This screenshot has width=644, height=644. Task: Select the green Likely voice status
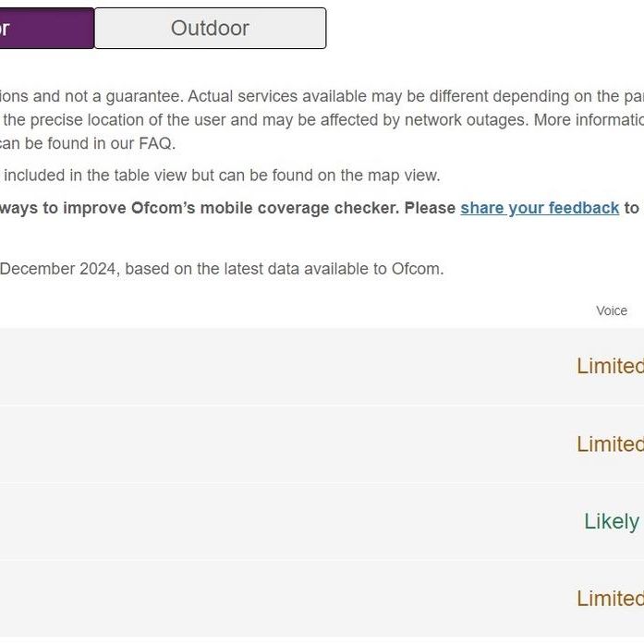(612, 521)
